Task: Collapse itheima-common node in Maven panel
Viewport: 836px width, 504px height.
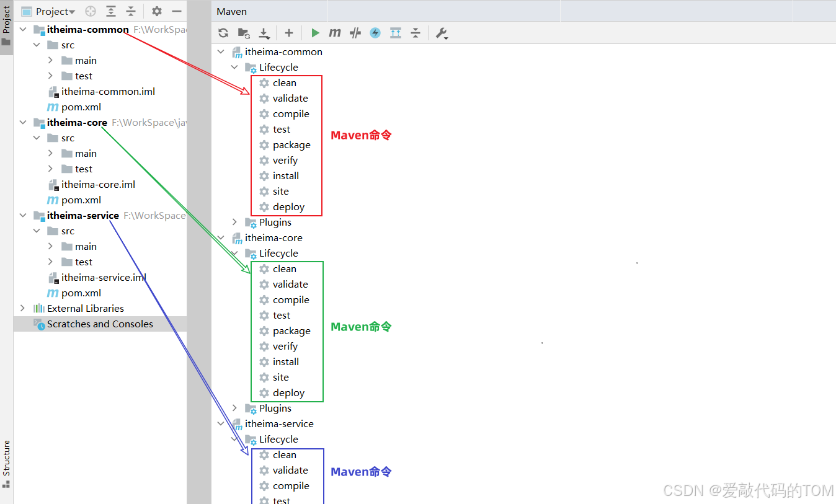Action: [221, 51]
